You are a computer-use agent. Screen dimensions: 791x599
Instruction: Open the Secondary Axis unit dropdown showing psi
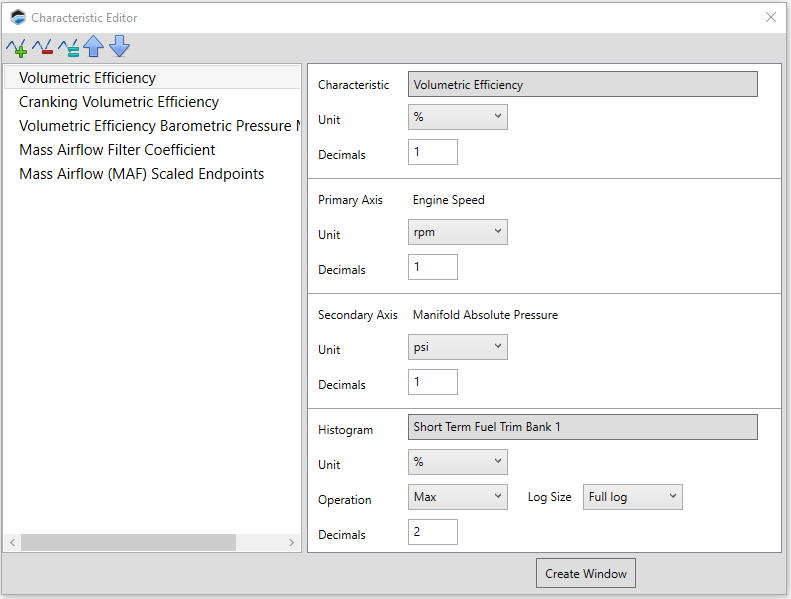pos(458,348)
